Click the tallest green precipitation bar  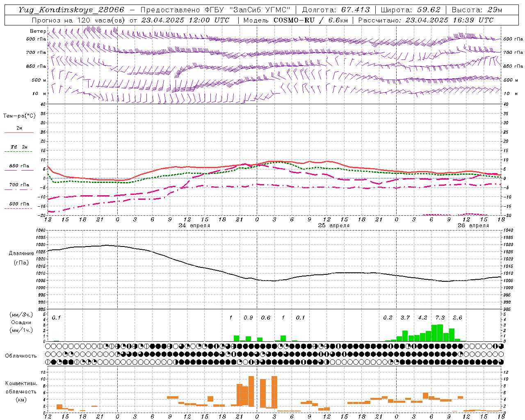pos(440,333)
